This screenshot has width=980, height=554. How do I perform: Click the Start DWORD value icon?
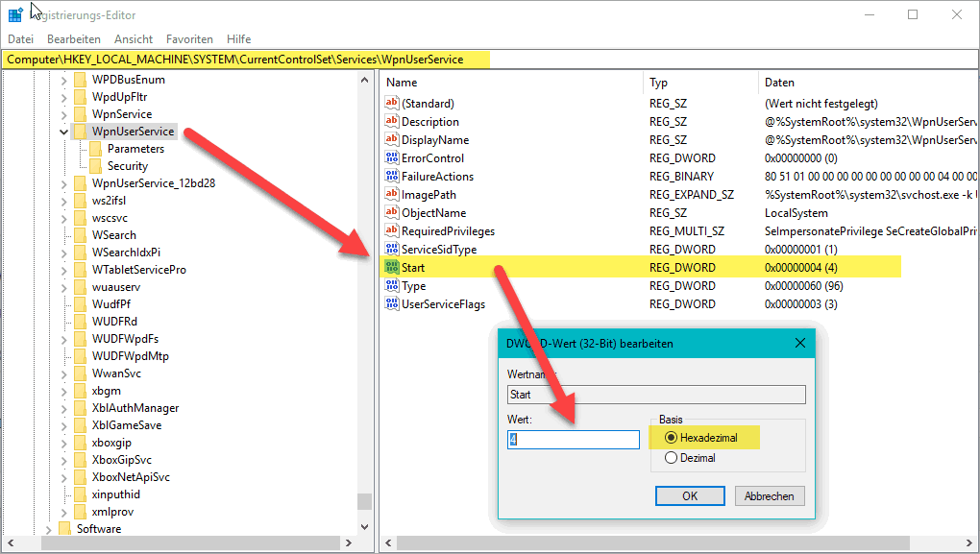pos(391,268)
